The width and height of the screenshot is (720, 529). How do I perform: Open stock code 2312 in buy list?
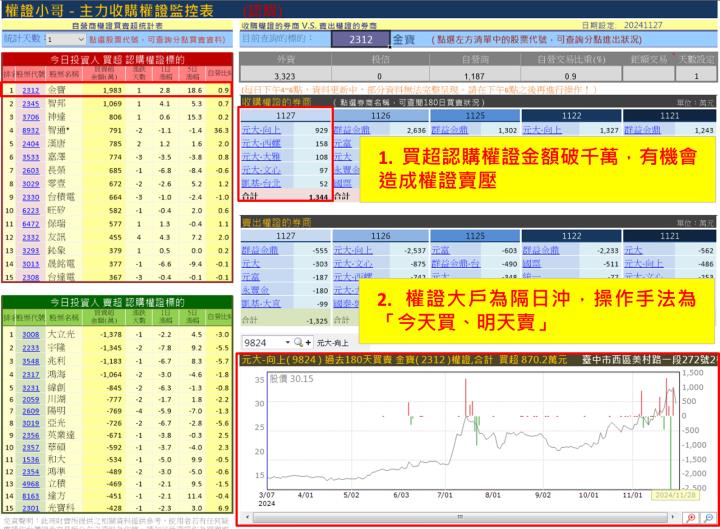[x=31, y=90]
